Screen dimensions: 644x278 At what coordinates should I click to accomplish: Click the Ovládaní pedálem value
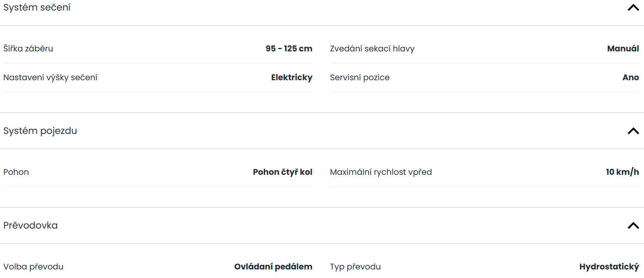click(x=273, y=267)
